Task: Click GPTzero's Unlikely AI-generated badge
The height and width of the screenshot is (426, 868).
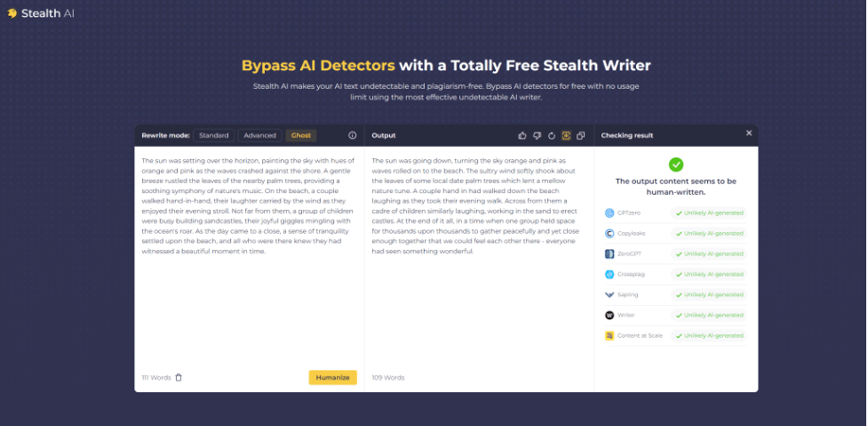Action: click(709, 213)
